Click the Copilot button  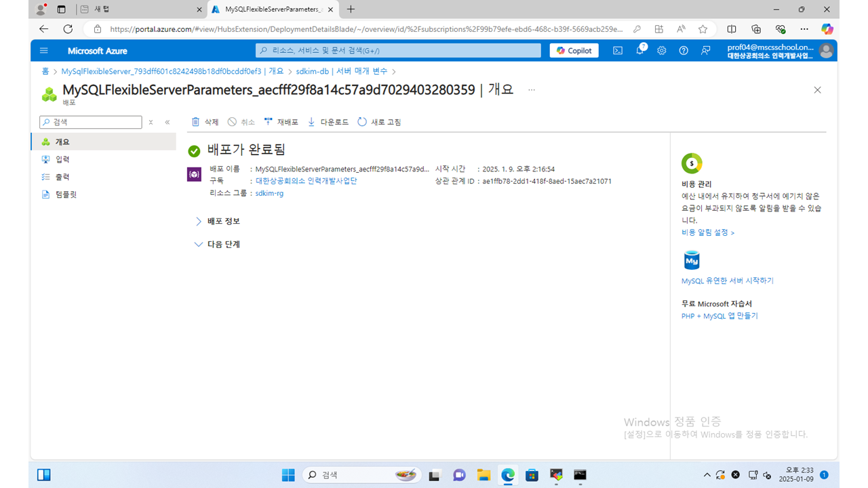click(x=574, y=51)
